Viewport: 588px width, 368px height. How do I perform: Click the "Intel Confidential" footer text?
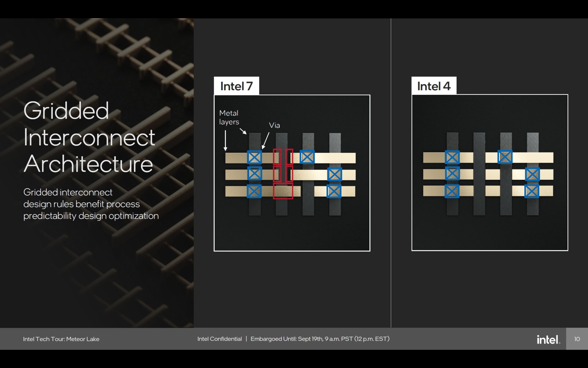click(220, 339)
